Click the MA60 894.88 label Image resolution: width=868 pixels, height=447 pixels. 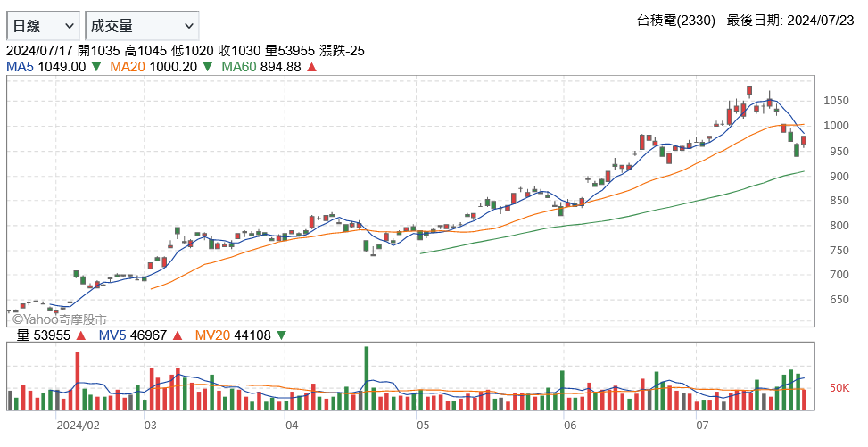point(261,67)
